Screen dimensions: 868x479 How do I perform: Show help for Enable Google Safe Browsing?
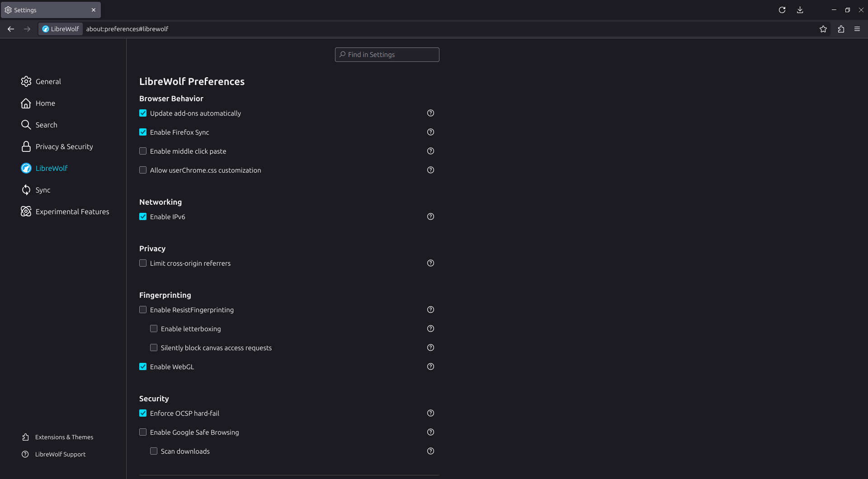[x=431, y=432]
